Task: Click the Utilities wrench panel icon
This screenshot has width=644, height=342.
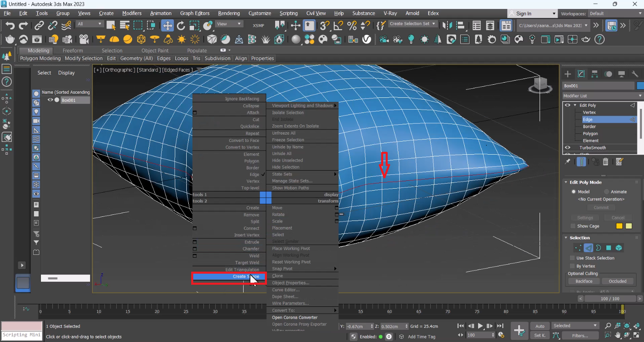Action: [635, 74]
